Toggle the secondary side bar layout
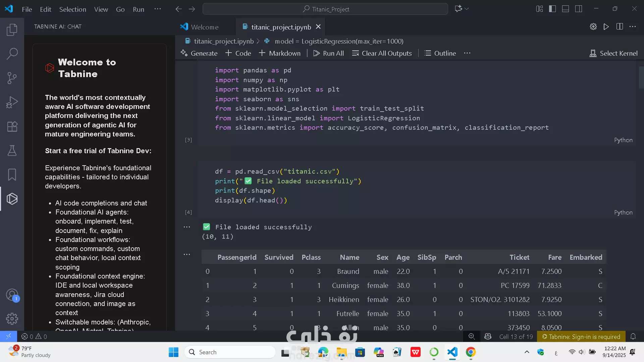Screen dimensions: 644x362 click(578, 9)
